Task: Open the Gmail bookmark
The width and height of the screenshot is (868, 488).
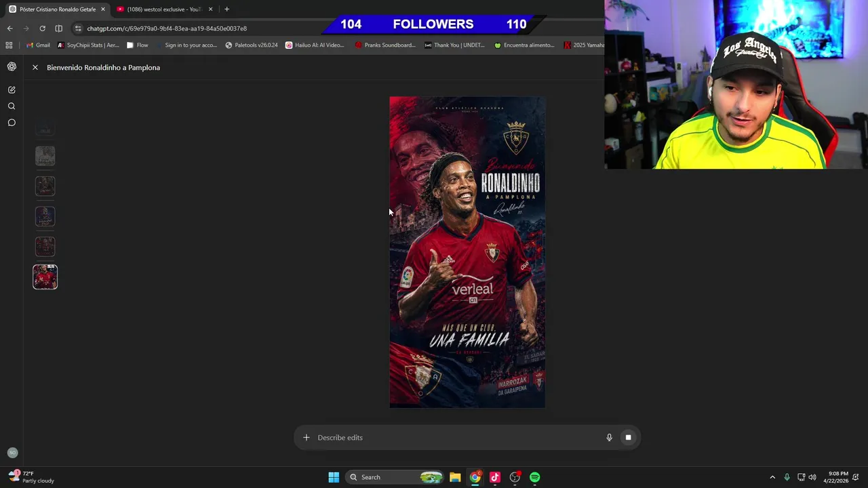Action: click(x=38, y=45)
